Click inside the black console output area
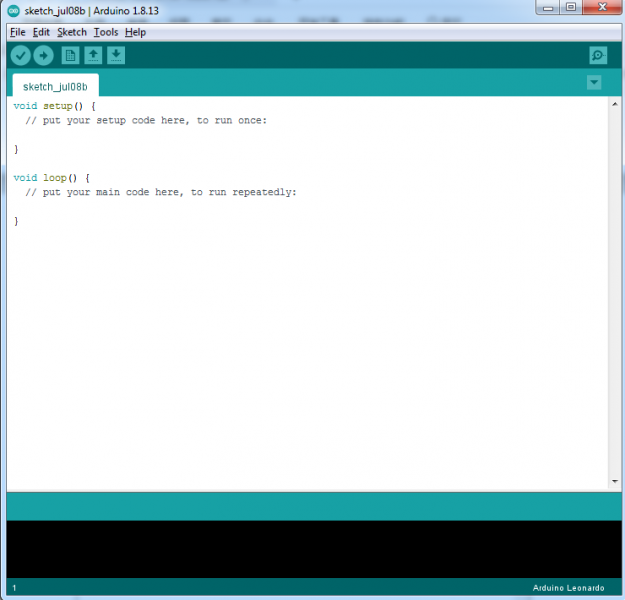Screen dimensions: 625x600 tap(312, 548)
